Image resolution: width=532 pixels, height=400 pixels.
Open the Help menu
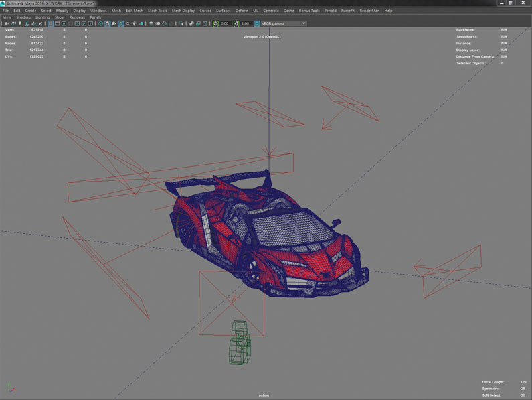(389, 11)
